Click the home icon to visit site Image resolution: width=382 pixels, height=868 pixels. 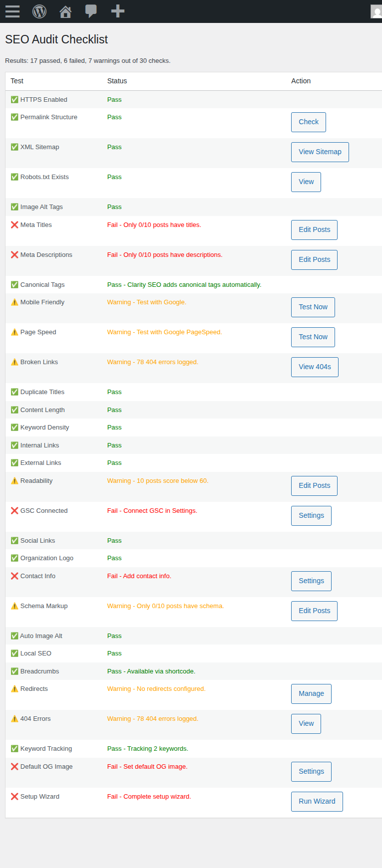click(65, 11)
